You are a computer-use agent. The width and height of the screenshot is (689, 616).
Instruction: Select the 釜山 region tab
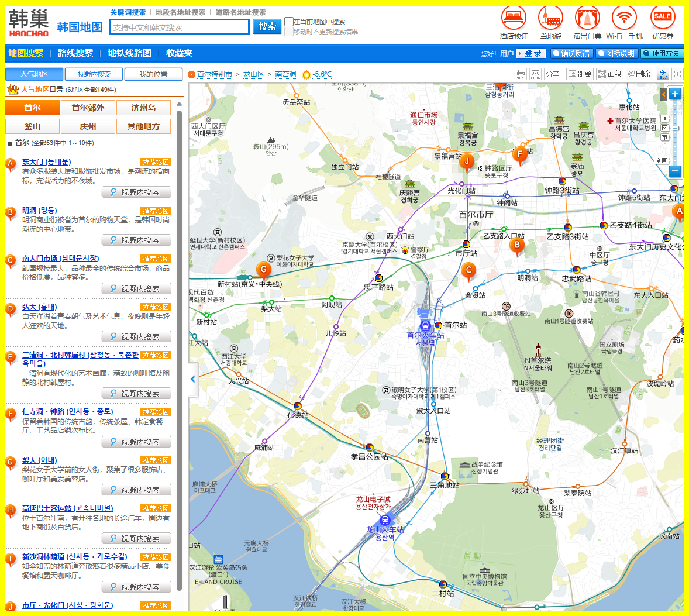(x=33, y=126)
